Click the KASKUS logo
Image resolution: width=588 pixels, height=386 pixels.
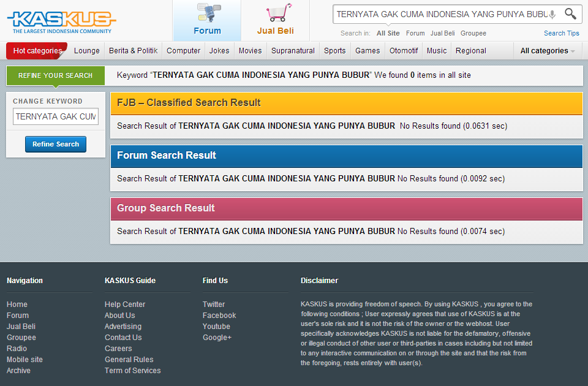(x=61, y=22)
